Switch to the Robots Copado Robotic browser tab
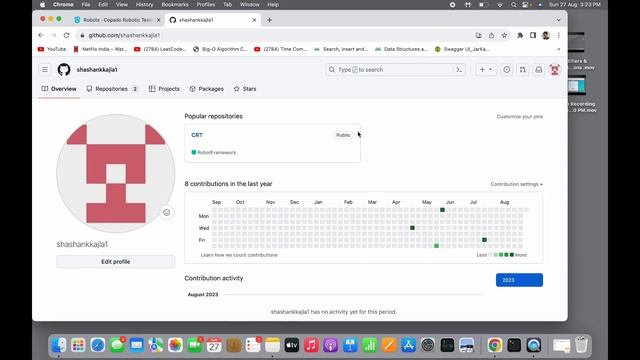The height and width of the screenshot is (360, 640). [118, 20]
